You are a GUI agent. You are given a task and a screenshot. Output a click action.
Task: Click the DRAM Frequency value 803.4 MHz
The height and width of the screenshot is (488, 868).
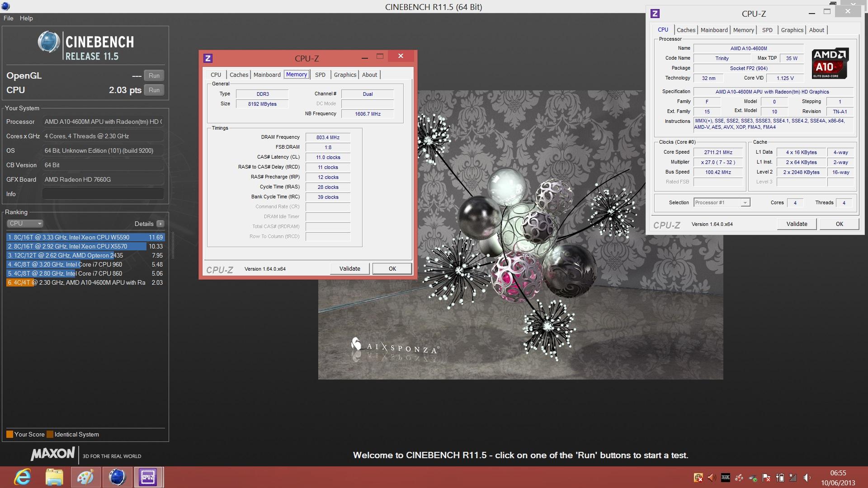328,137
